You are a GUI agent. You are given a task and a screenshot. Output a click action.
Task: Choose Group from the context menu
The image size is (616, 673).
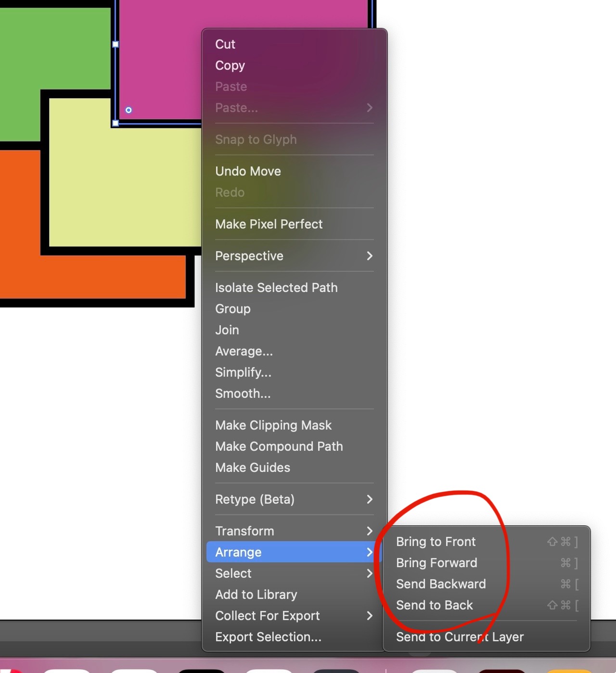coord(295,309)
